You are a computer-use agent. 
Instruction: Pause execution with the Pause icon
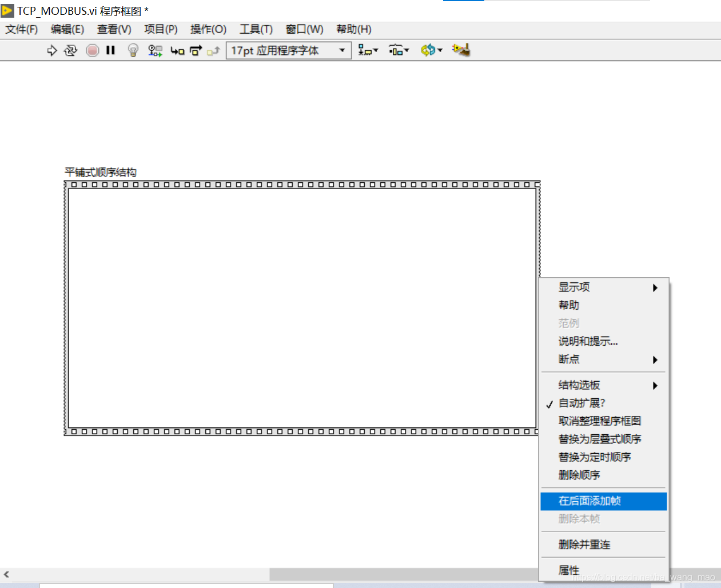(x=110, y=50)
